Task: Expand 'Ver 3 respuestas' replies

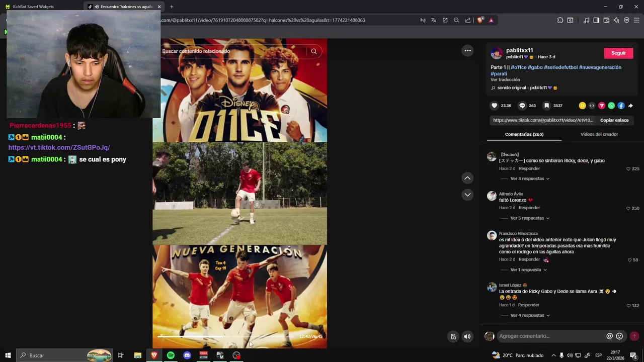Action: (530, 178)
